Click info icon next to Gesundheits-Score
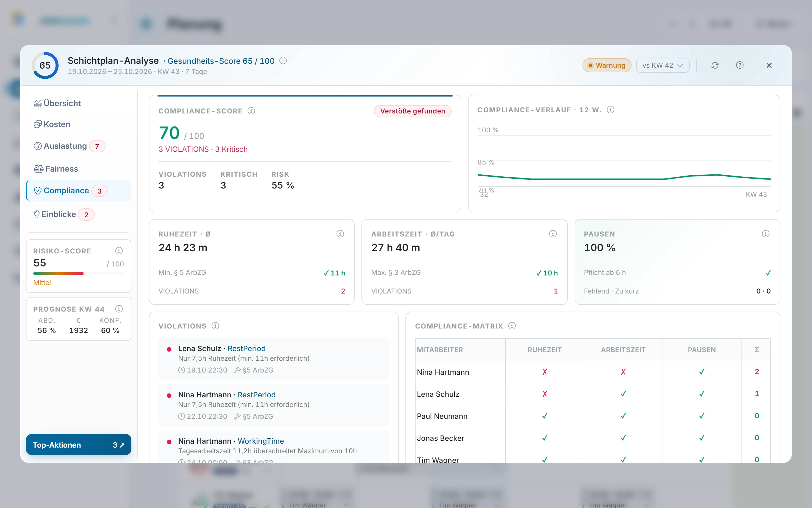812x508 pixels. click(283, 60)
